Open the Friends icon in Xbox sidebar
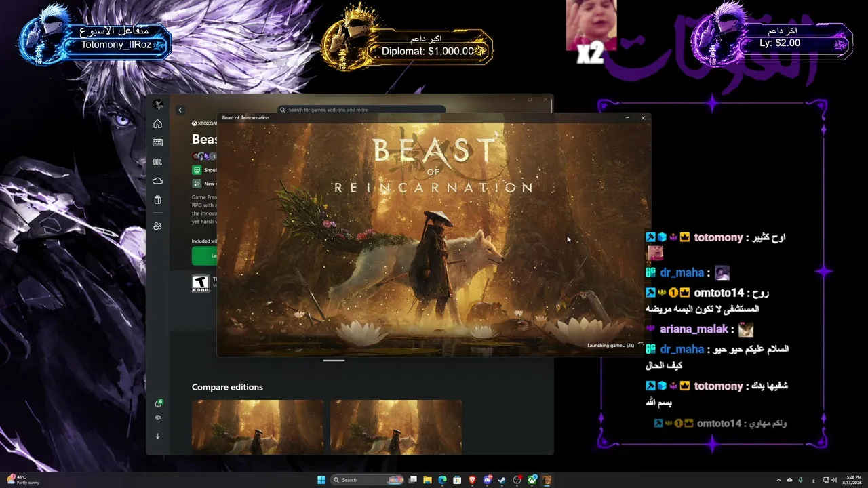Viewport: 868px width, 488px height. (x=158, y=226)
